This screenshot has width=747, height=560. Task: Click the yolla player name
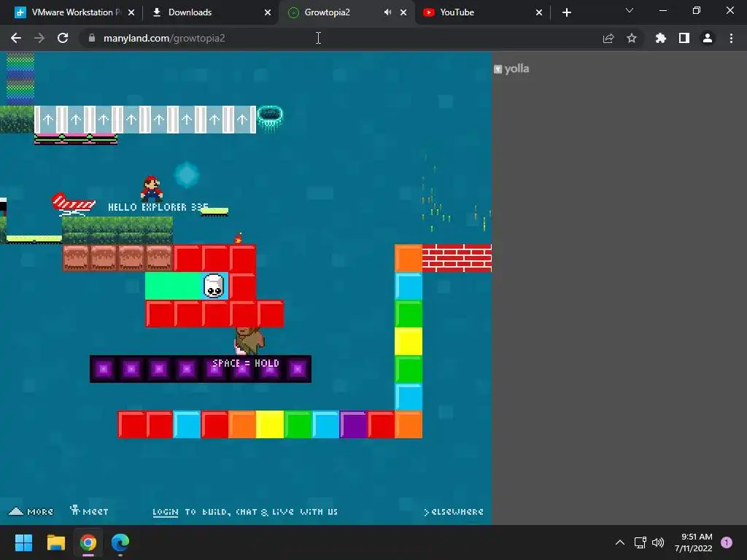pyautogui.click(x=516, y=69)
